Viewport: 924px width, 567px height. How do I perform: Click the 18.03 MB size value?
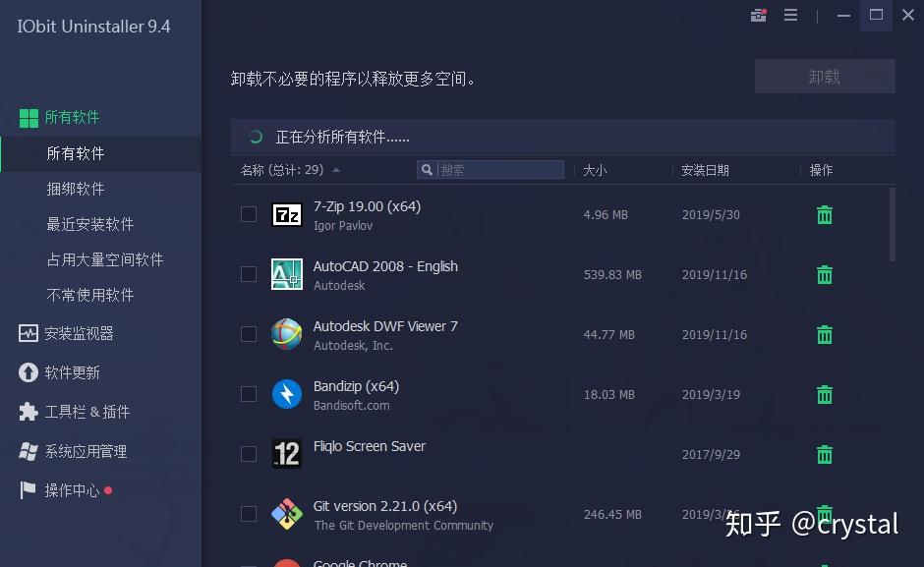point(608,394)
